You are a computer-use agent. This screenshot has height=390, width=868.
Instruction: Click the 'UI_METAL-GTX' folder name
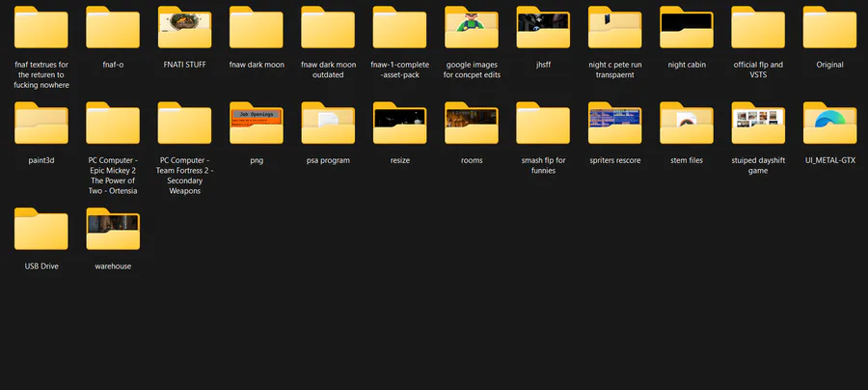829,160
